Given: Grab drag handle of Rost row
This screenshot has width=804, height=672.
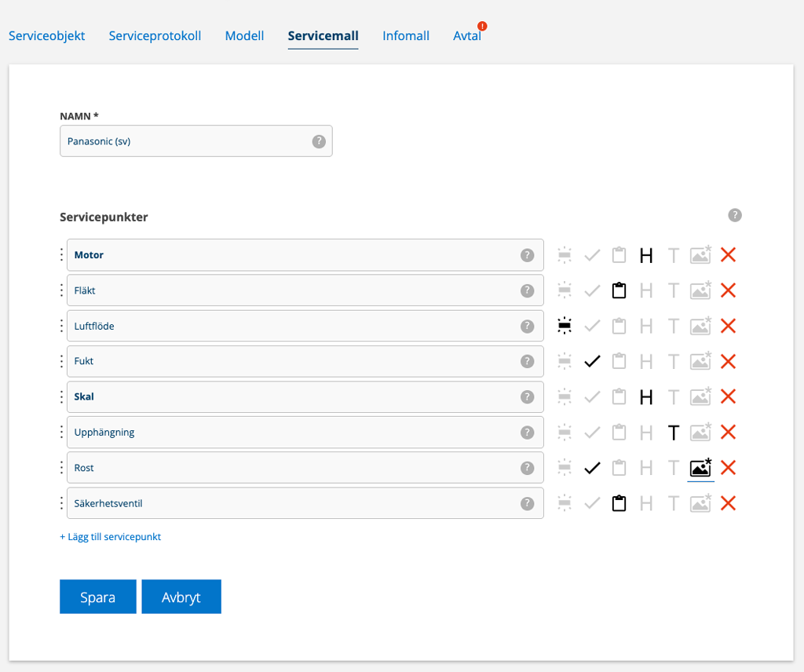Looking at the screenshot, I should 61,467.
